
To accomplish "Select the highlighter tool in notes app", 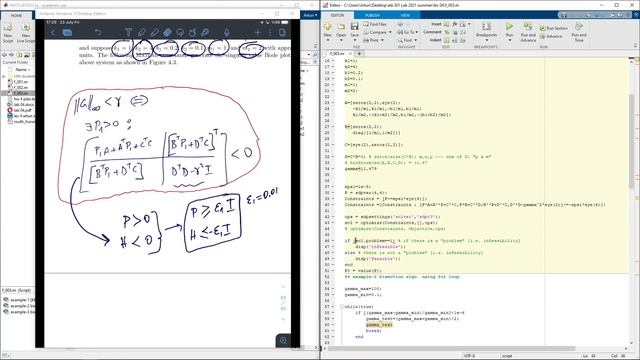I will click(x=154, y=32).
